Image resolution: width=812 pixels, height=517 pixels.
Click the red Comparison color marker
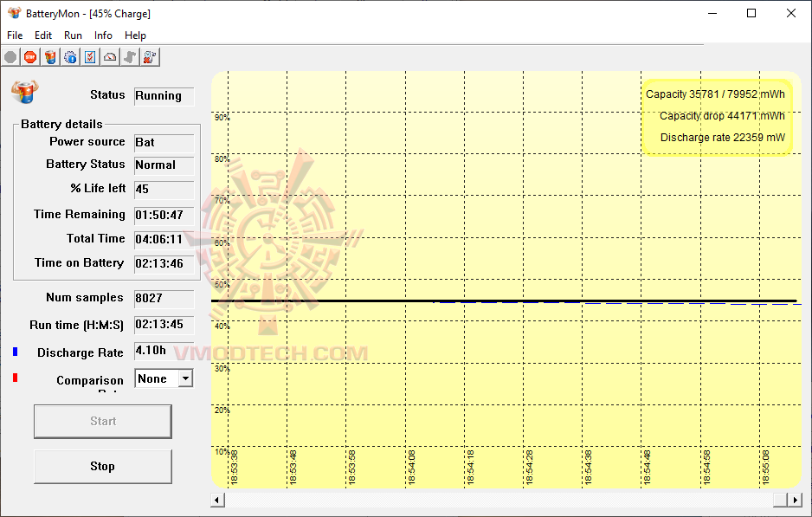15,377
